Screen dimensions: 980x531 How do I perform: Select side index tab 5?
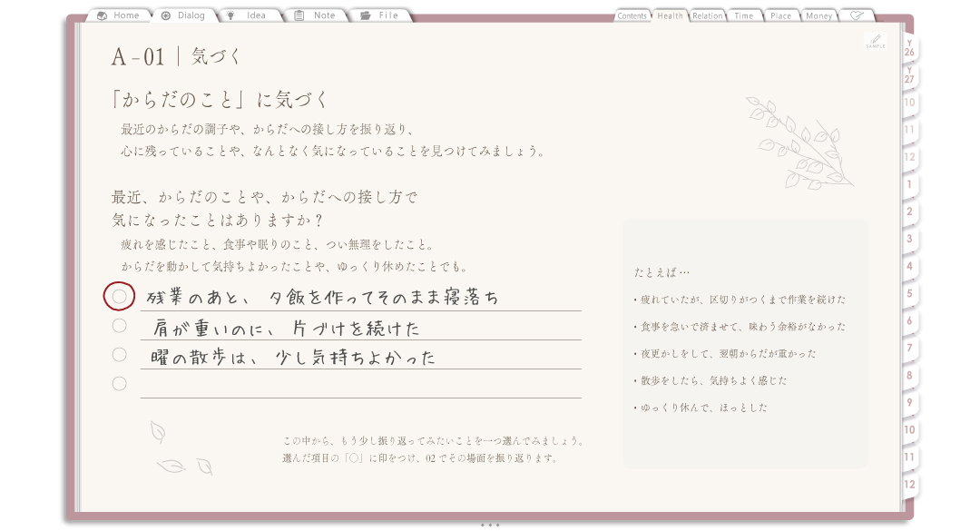909,293
